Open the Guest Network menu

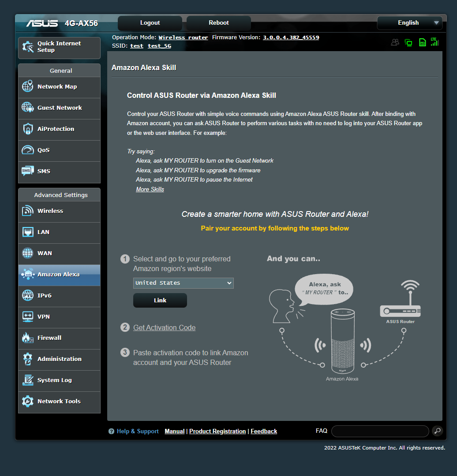tap(59, 108)
